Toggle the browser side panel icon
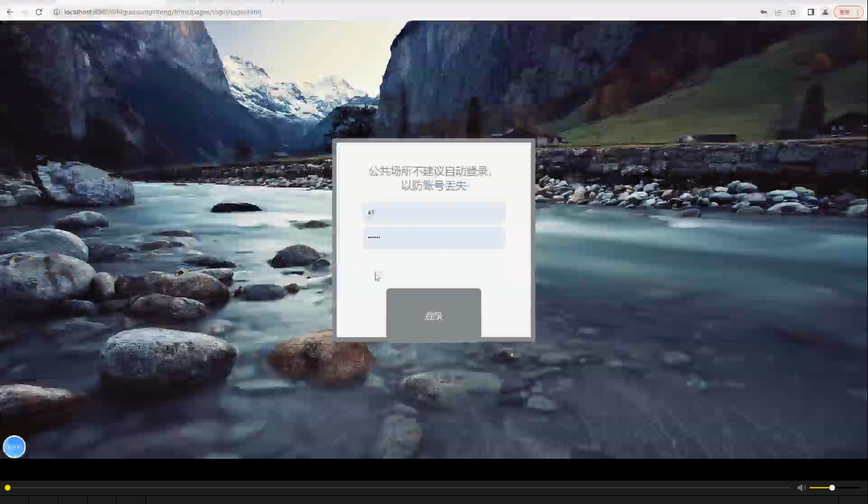The width and height of the screenshot is (868, 504). [811, 12]
